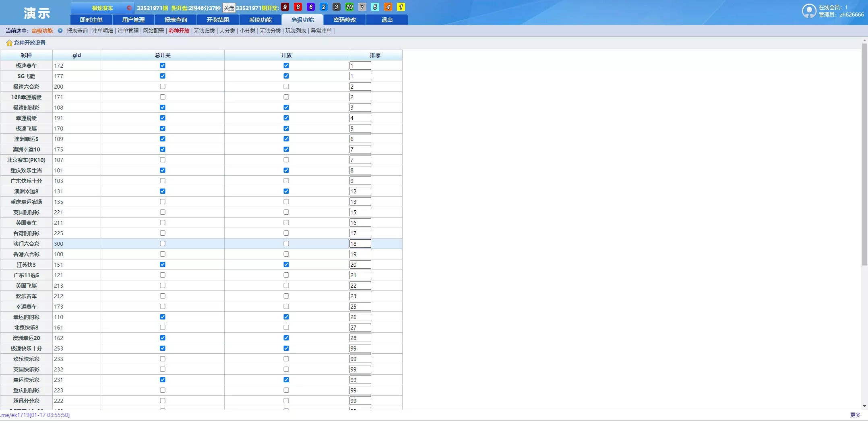Click scrollbar down arrow at bottom right
Viewport: 868px width, 423px height.
click(x=864, y=406)
